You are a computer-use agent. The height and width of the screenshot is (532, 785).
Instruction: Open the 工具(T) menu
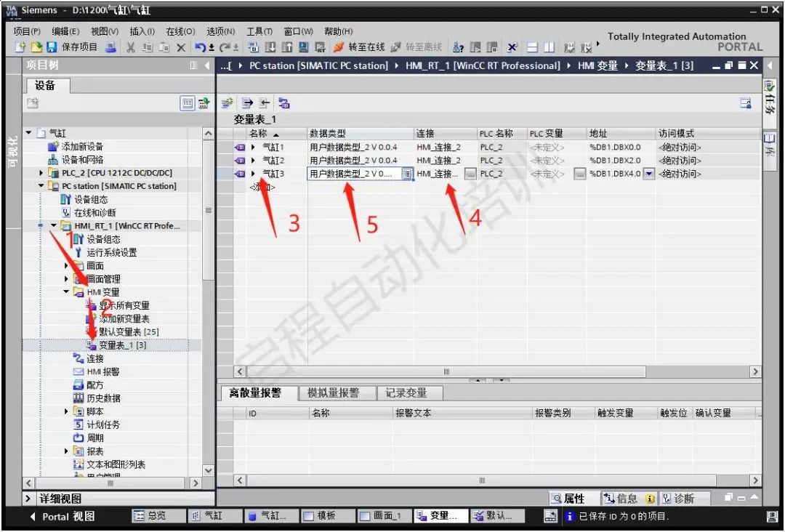coord(259,31)
